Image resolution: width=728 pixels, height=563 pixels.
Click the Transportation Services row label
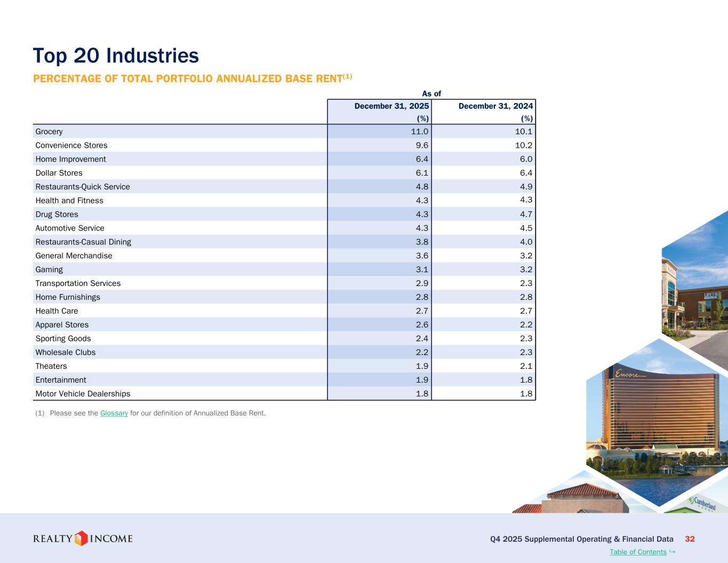78,283
